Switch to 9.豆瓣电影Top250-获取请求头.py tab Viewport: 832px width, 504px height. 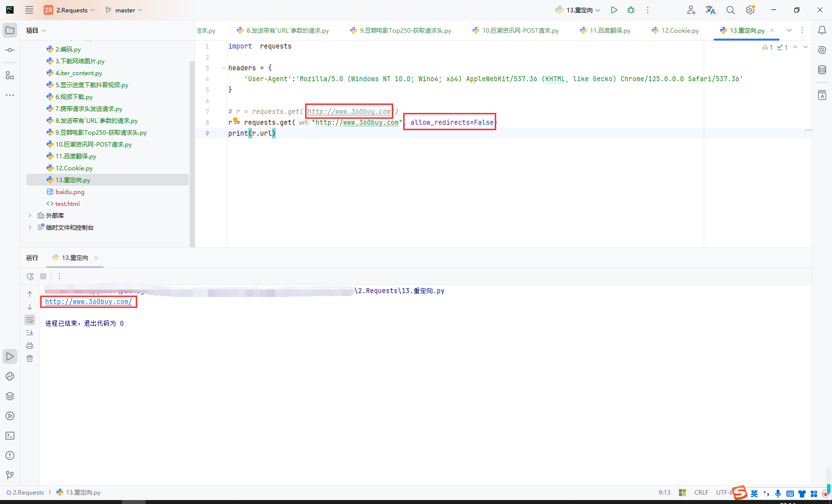[x=401, y=30]
